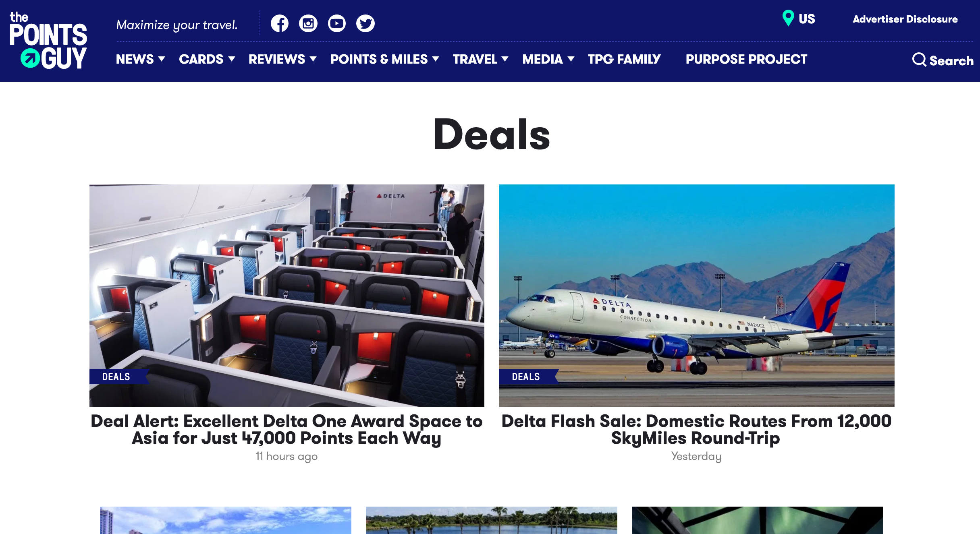The image size is (980, 534).
Task: Click the green location pin icon
Action: (788, 18)
